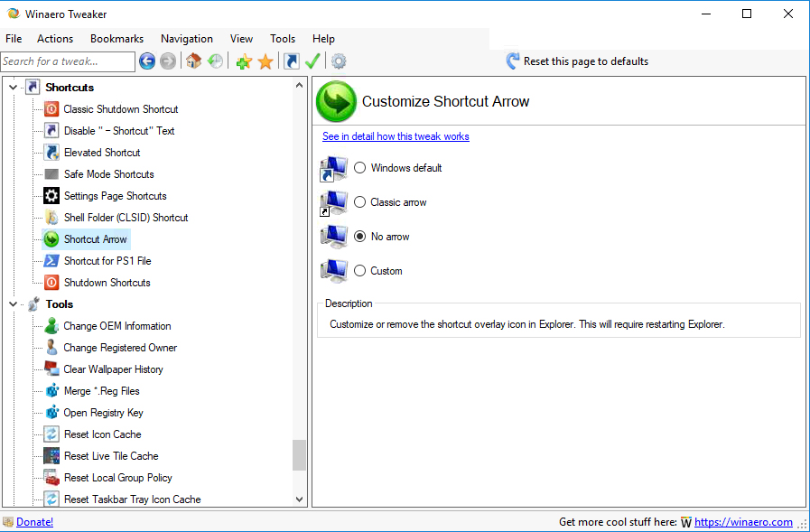This screenshot has width=810, height=532.
Task: Click the green checkmark toolbar icon
Action: click(x=312, y=61)
